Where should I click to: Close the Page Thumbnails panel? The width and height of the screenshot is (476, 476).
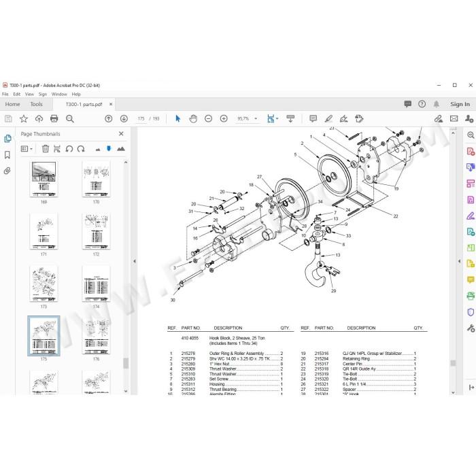[121, 134]
